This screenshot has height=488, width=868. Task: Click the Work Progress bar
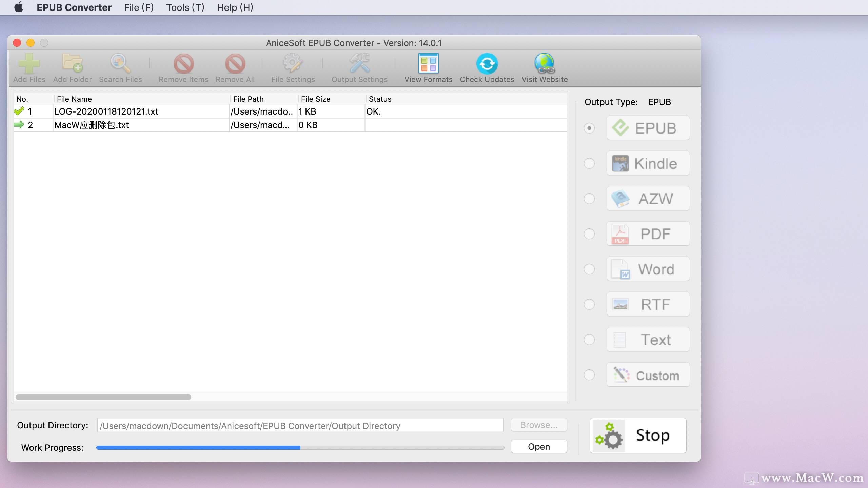(x=300, y=447)
